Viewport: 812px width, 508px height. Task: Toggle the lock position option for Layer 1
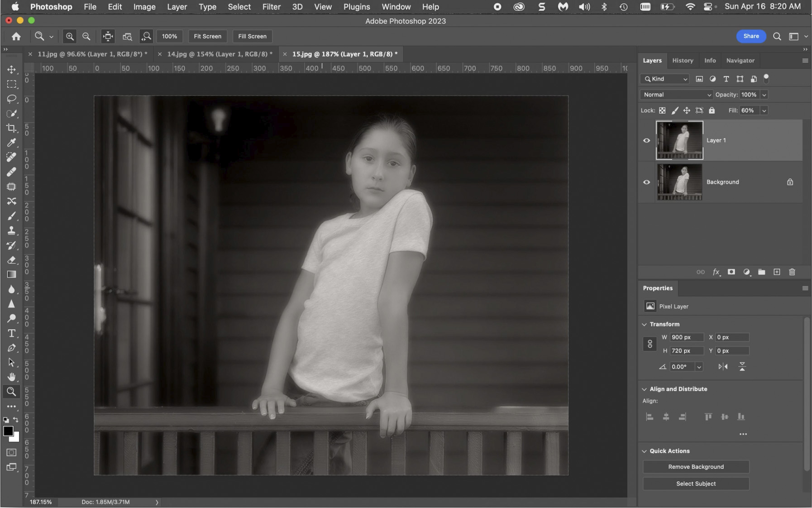[687, 110]
